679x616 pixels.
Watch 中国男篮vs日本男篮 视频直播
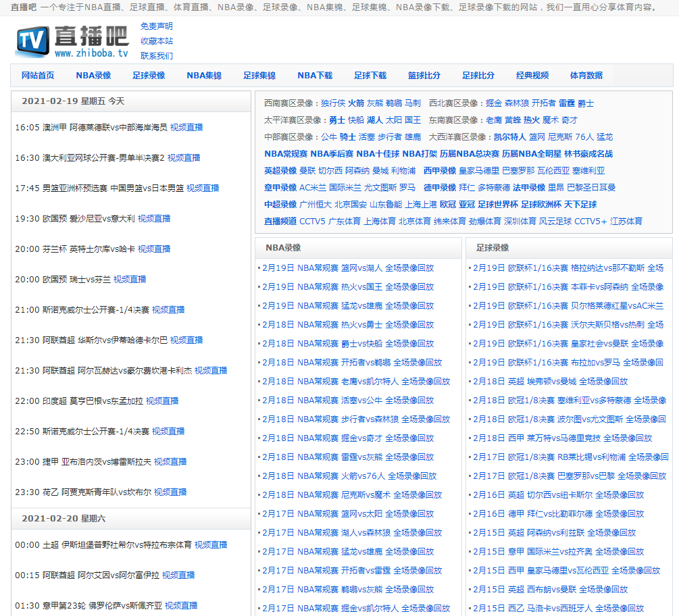pyautogui.click(x=203, y=188)
